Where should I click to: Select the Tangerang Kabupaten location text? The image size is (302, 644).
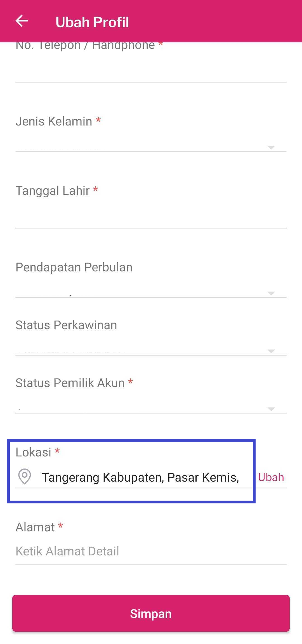click(x=140, y=477)
